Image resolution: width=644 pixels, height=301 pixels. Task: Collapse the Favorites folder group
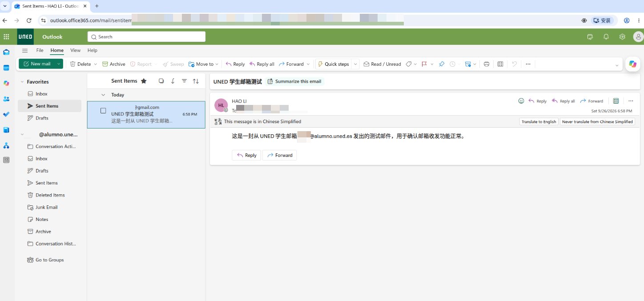22,82
